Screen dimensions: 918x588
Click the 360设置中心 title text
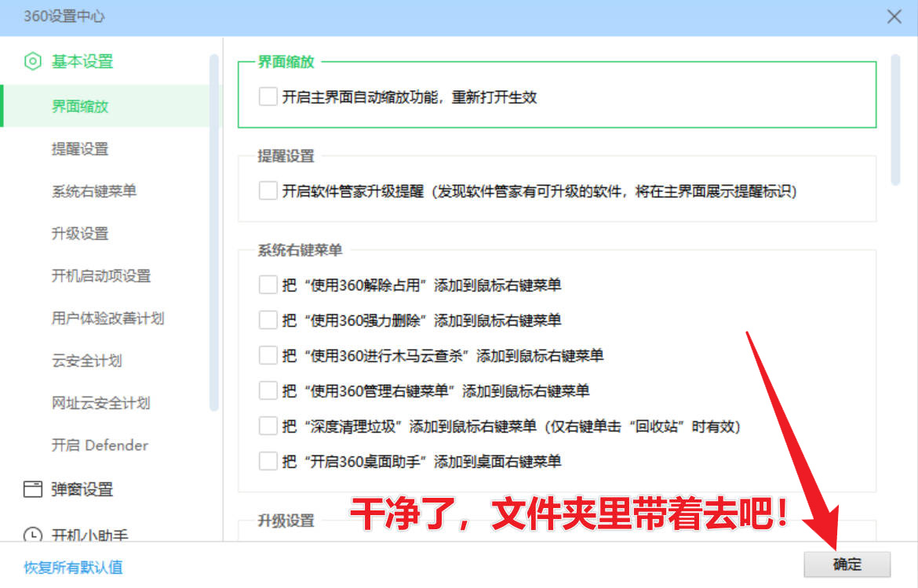click(x=64, y=16)
